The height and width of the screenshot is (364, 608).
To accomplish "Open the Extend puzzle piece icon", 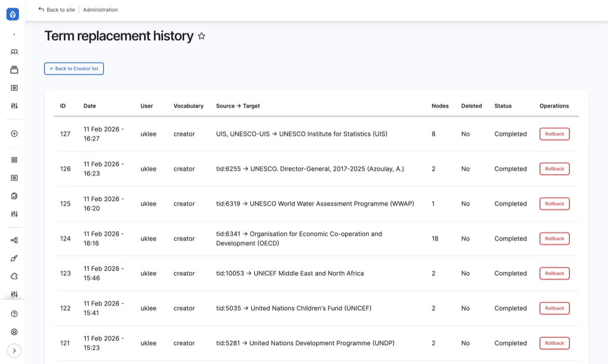I will click(x=14, y=276).
